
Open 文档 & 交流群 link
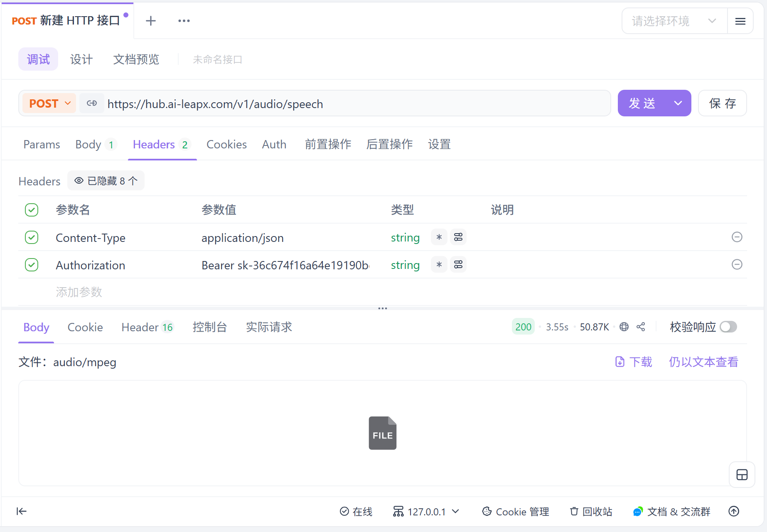(x=671, y=512)
